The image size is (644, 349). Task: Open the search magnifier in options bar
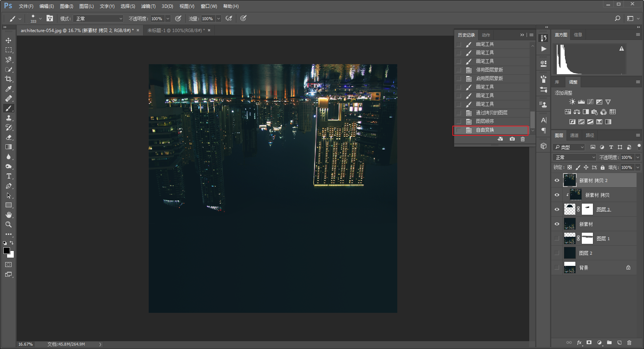pos(618,18)
